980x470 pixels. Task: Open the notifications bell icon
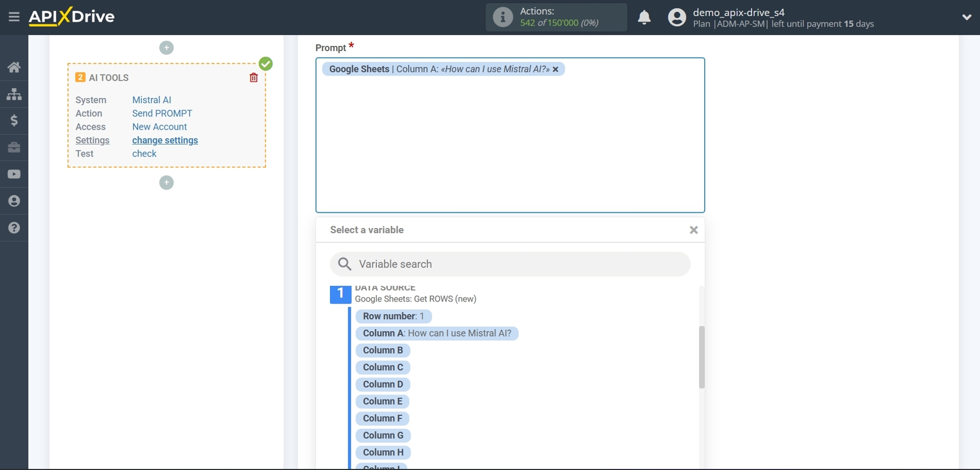tap(644, 17)
